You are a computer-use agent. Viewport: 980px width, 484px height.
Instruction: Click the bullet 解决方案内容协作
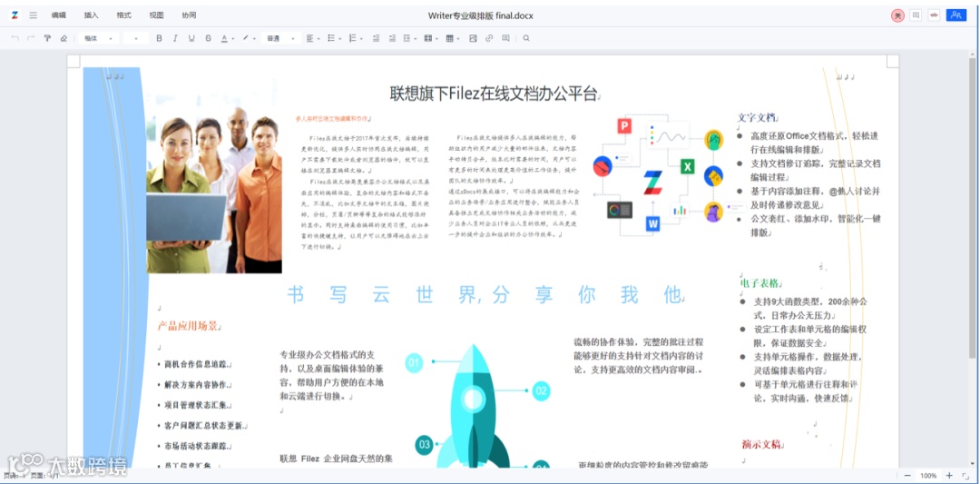197,385
